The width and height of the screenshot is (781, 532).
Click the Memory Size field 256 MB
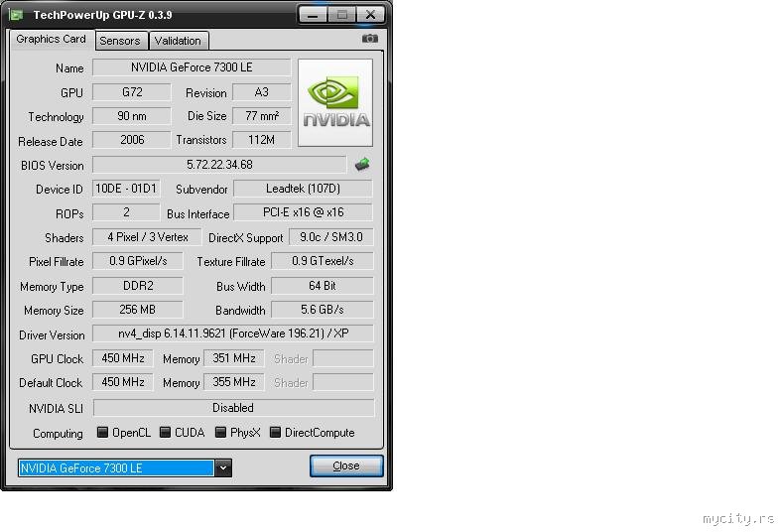click(x=138, y=310)
